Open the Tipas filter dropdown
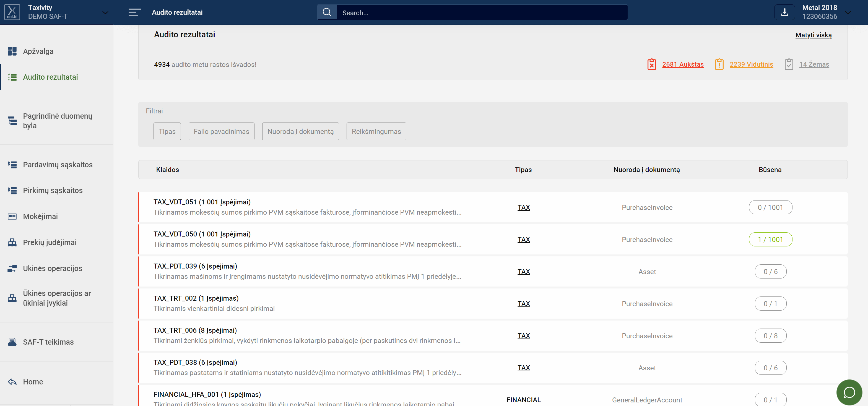868x406 pixels. click(167, 131)
